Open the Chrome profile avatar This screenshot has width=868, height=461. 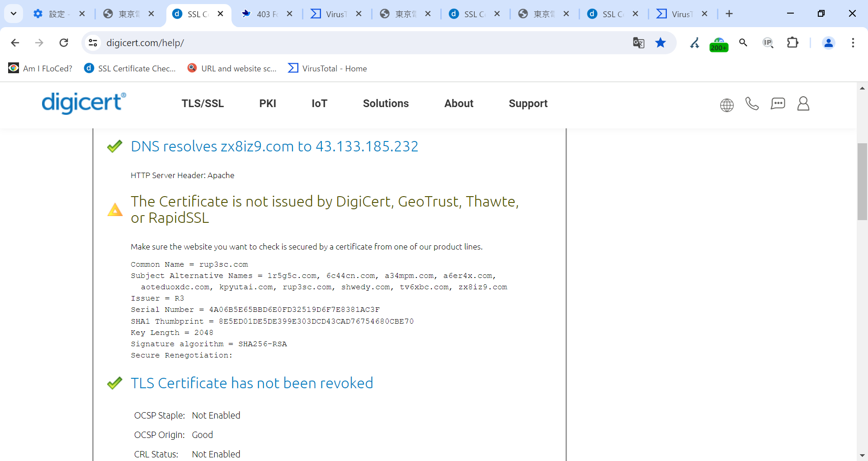[x=829, y=43]
